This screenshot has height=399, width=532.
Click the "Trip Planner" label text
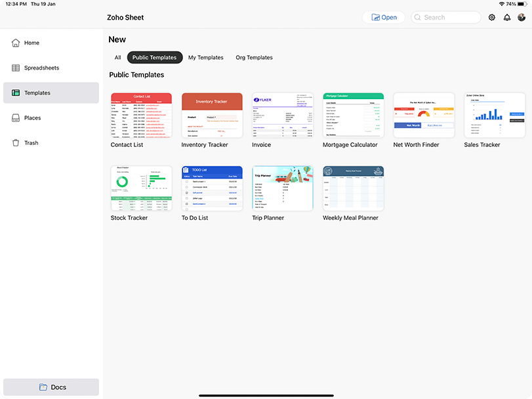[x=268, y=218]
